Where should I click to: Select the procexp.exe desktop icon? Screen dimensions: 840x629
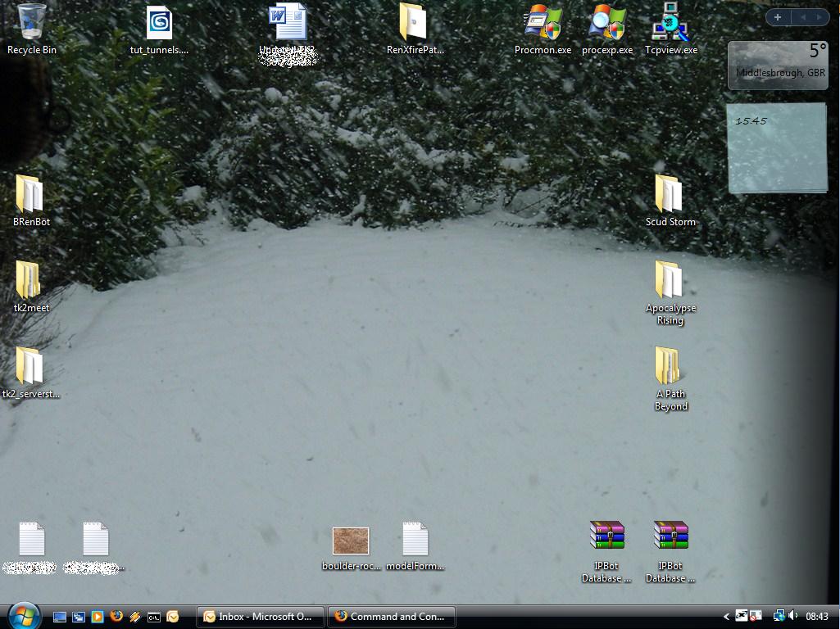click(x=607, y=23)
